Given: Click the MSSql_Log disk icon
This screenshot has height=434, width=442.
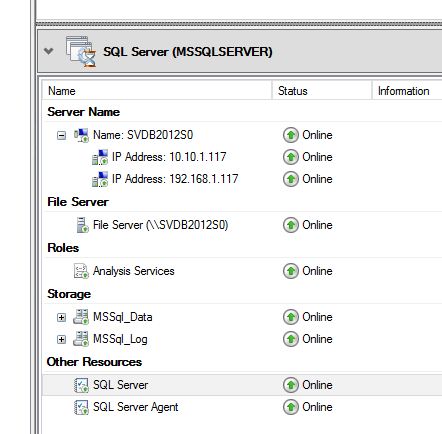Looking at the screenshot, I should pyautogui.click(x=81, y=339).
